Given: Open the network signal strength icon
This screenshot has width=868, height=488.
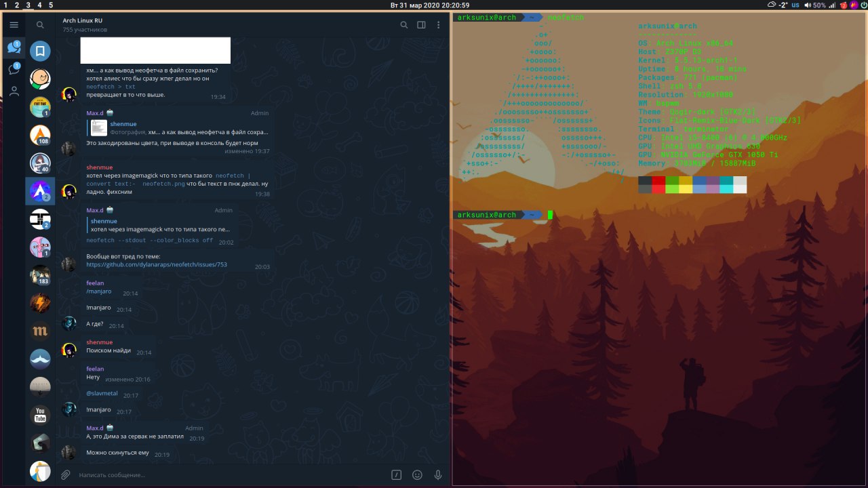Looking at the screenshot, I should click(x=832, y=5).
